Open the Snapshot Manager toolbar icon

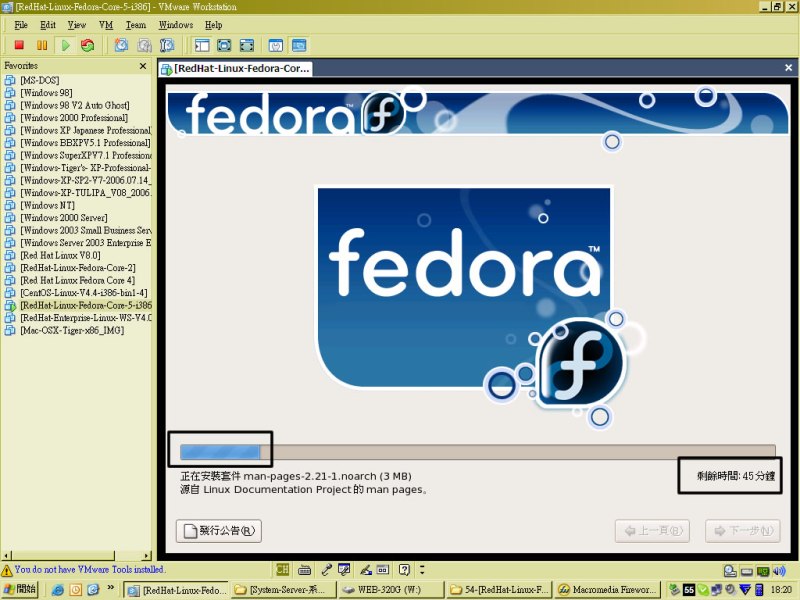click(x=167, y=45)
